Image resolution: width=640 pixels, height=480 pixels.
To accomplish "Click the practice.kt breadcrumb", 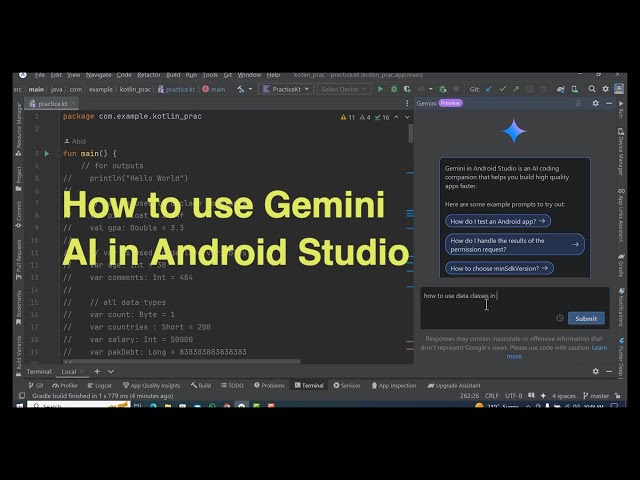I will click(176, 89).
